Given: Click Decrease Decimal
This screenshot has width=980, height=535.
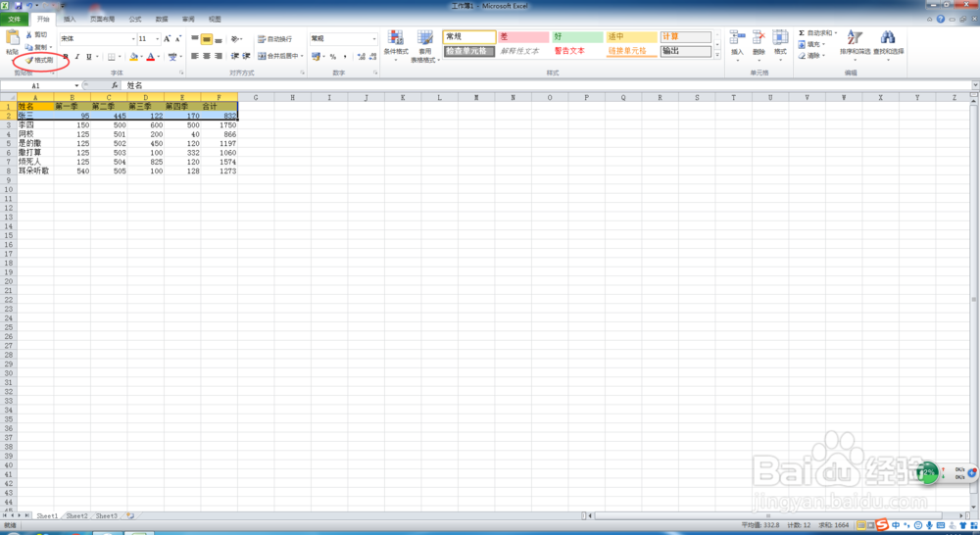Looking at the screenshot, I should [x=373, y=56].
